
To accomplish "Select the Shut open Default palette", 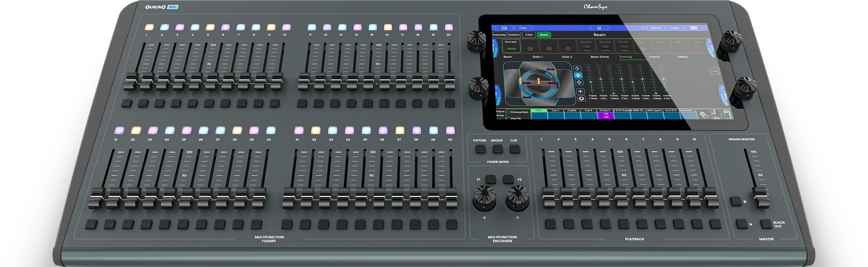I will 511,46.
